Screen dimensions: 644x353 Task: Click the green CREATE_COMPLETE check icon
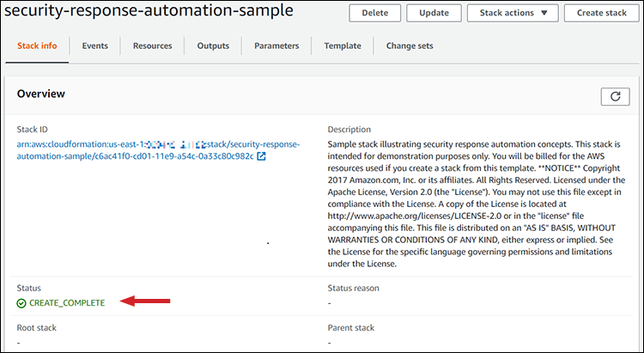click(x=21, y=303)
